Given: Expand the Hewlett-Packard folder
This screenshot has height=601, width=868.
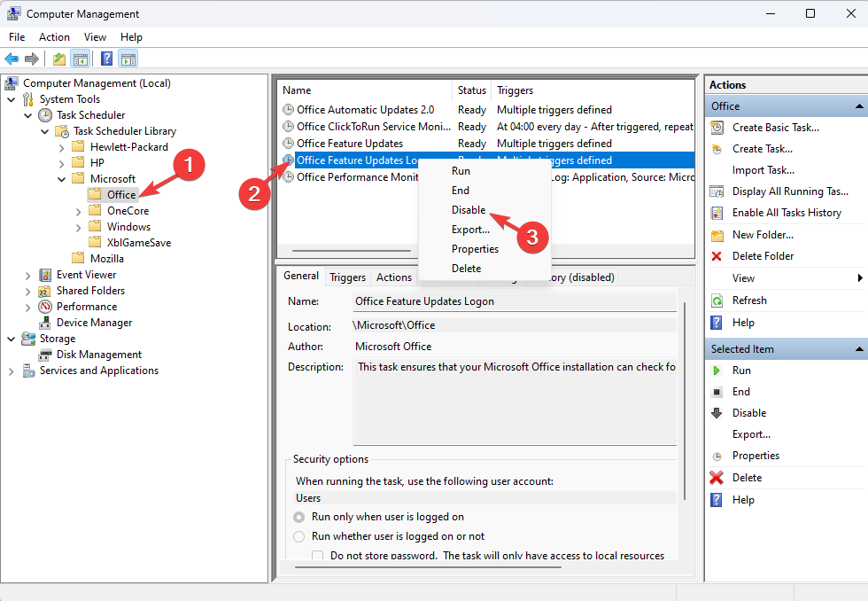Looking at the screenshot, I should 61,147.
